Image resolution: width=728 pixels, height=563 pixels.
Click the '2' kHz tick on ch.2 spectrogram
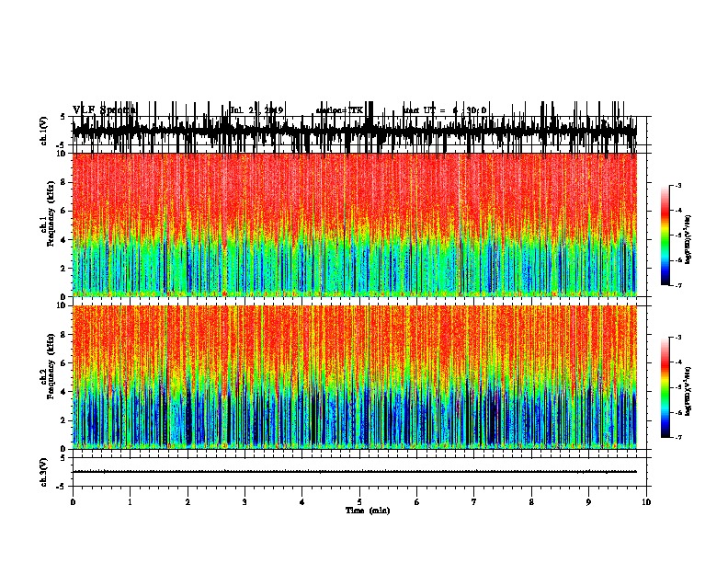tap(64, 420)
